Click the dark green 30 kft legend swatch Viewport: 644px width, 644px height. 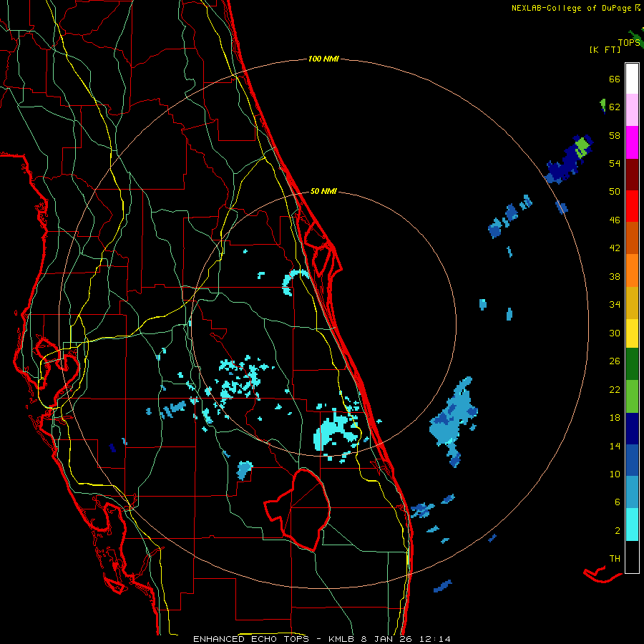tap(632, 364)
